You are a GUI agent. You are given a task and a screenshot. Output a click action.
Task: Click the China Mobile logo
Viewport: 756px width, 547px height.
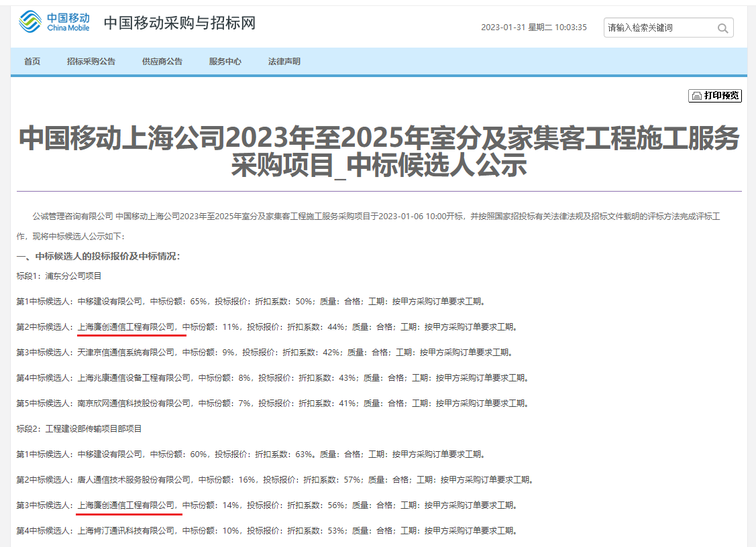54,22
